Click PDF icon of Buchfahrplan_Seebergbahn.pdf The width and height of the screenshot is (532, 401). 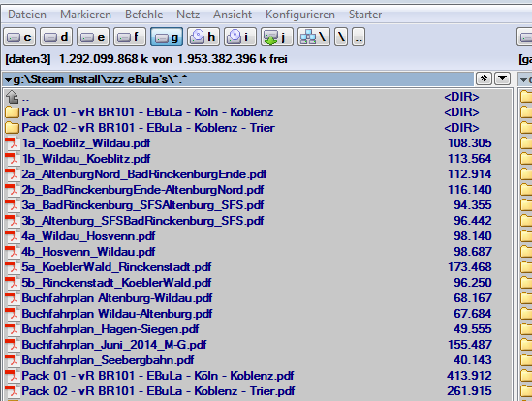12,360
